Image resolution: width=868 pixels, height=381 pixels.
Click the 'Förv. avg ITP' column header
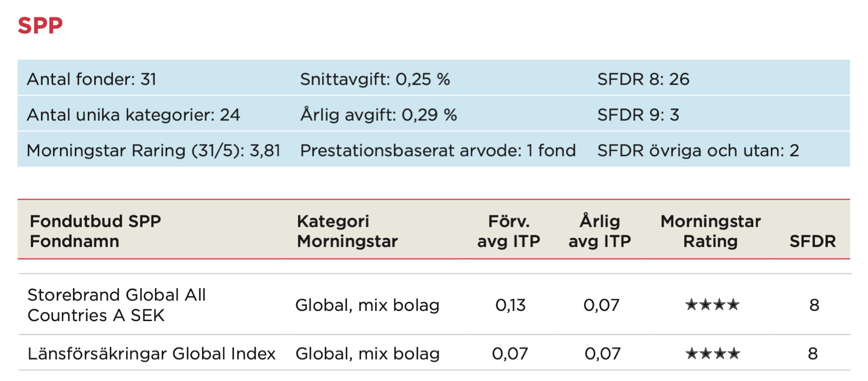pyautogui.click(x=509, y=231)
